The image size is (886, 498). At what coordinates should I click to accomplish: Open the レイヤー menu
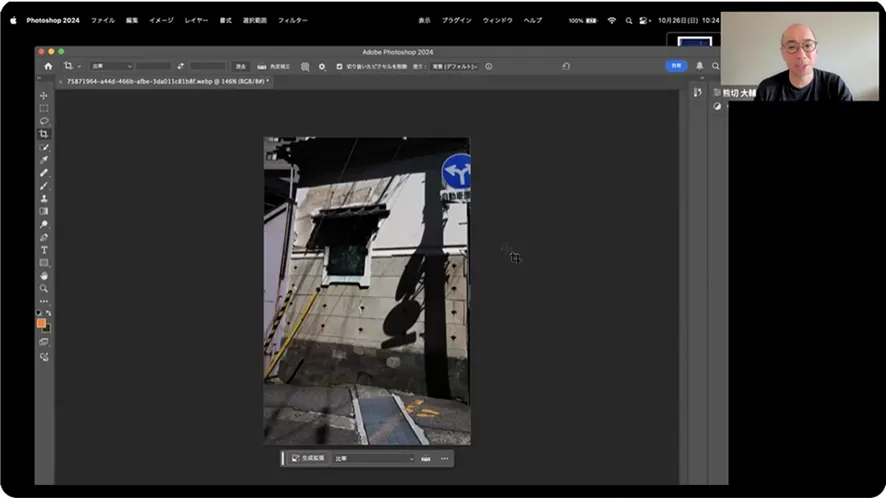click(196, 20)
